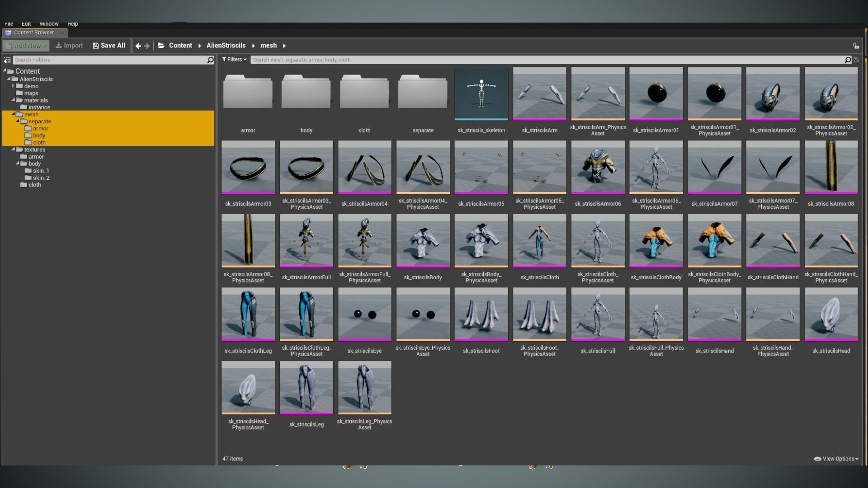Expand the demo folder in tree
The image size is (868, 488).
[13, 86]
